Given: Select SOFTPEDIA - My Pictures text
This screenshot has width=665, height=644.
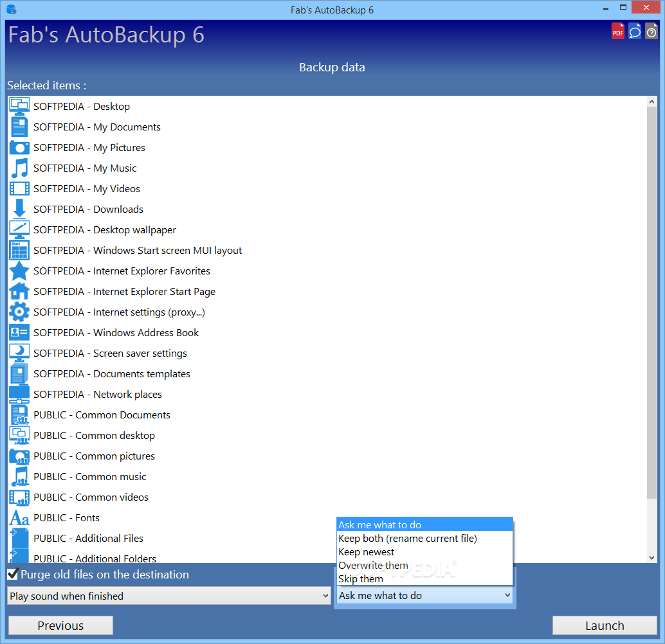Looking at the screenshot, I should (89, 148).
